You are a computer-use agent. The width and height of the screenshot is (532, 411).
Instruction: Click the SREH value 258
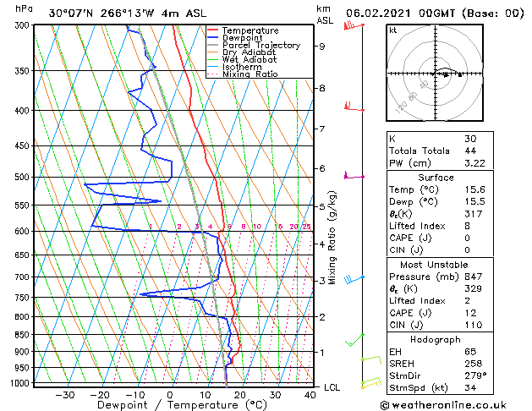point(473,364)
